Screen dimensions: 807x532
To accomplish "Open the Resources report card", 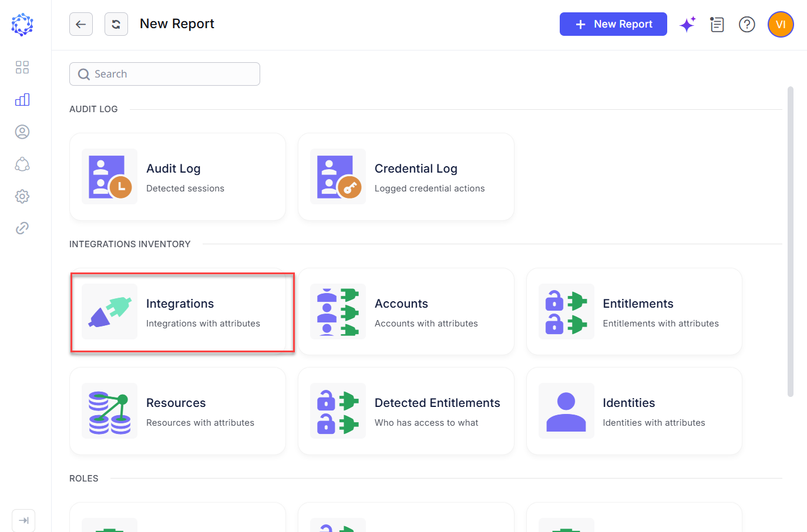I will pos(177,411).
